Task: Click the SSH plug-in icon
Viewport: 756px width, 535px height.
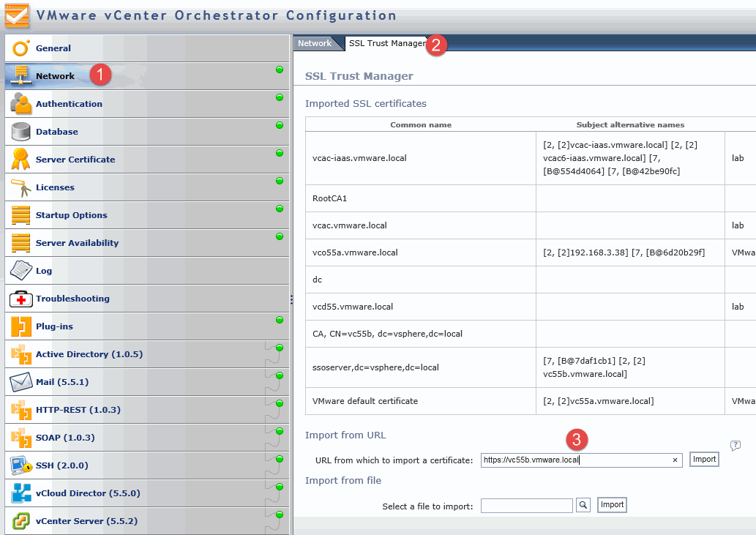Action: [20, 465]
